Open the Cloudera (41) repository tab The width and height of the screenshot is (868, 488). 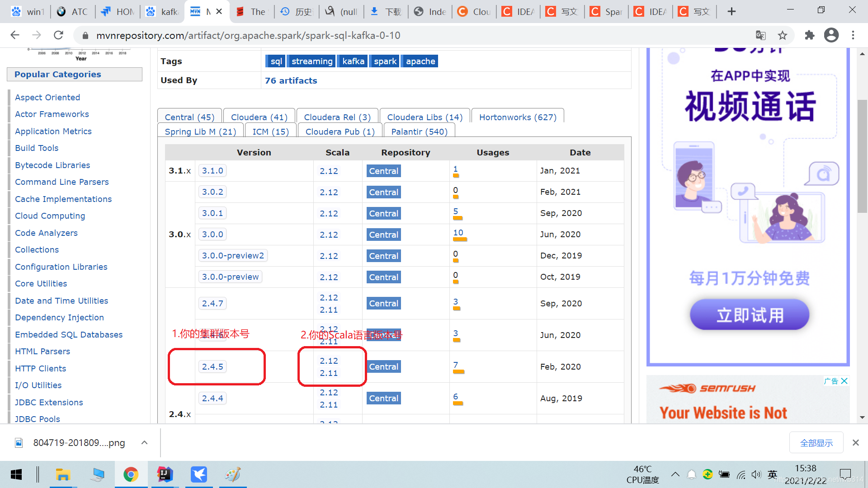tap(259, 117)
